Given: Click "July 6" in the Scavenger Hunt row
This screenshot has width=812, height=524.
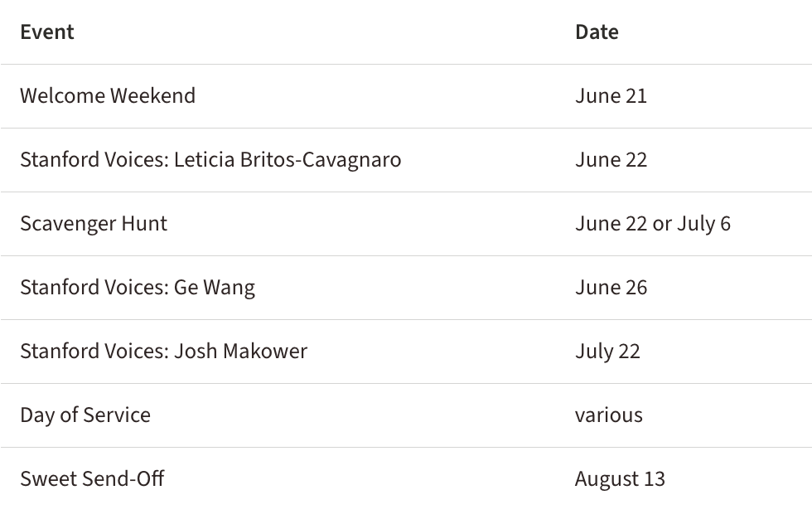Looking at the screenshot, I should [x=704, y=224].
